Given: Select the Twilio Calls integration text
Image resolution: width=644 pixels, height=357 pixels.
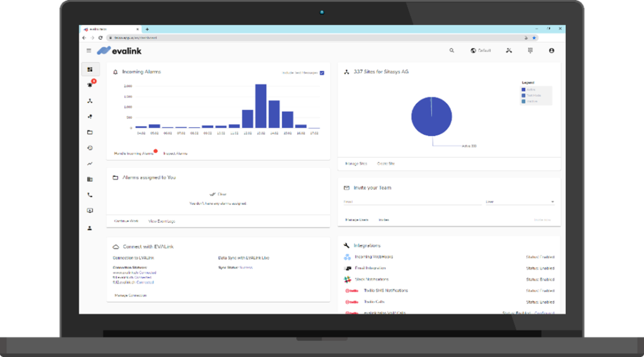Looking at the screenshot, I should coord(374,302).
